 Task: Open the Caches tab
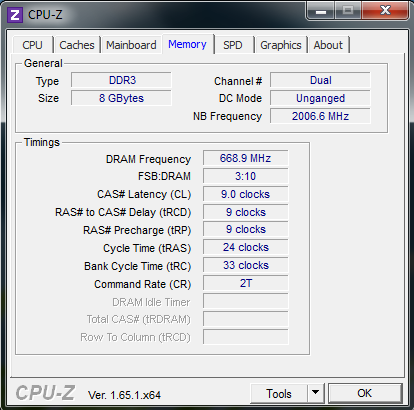pos(77,45)
